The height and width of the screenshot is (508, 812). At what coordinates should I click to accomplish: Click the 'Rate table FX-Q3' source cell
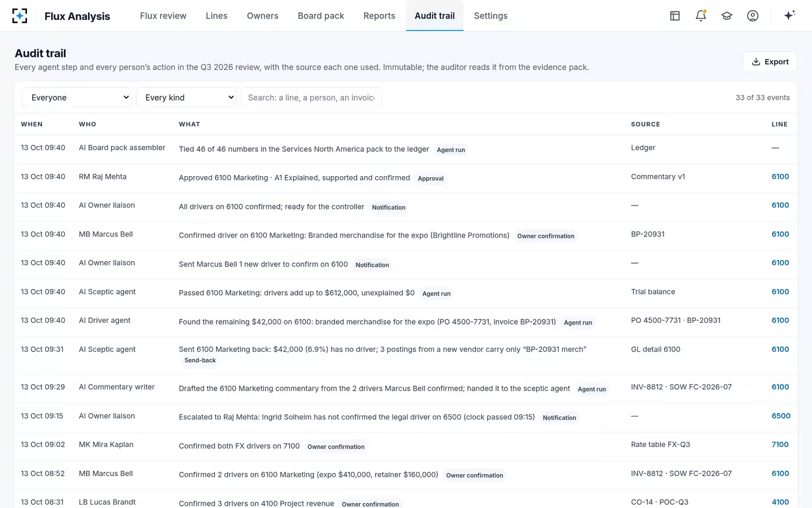pos(660,445)
